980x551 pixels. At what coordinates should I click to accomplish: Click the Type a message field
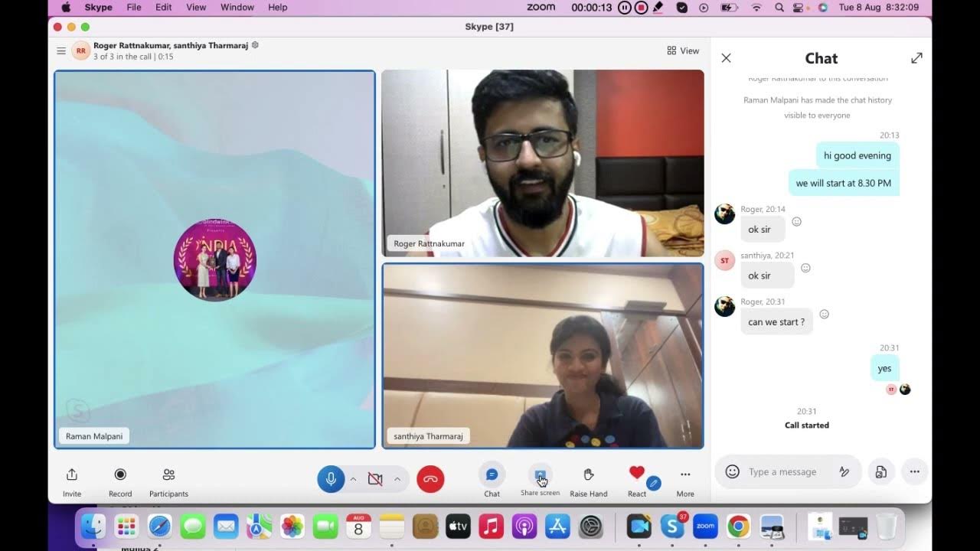click(x=782, y=471)
